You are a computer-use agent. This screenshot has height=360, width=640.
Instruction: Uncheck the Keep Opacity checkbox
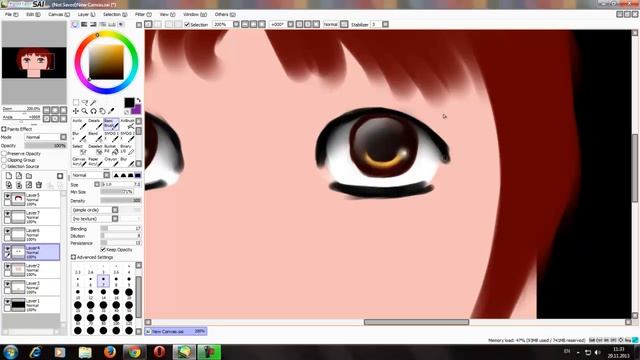pos(103,249)
